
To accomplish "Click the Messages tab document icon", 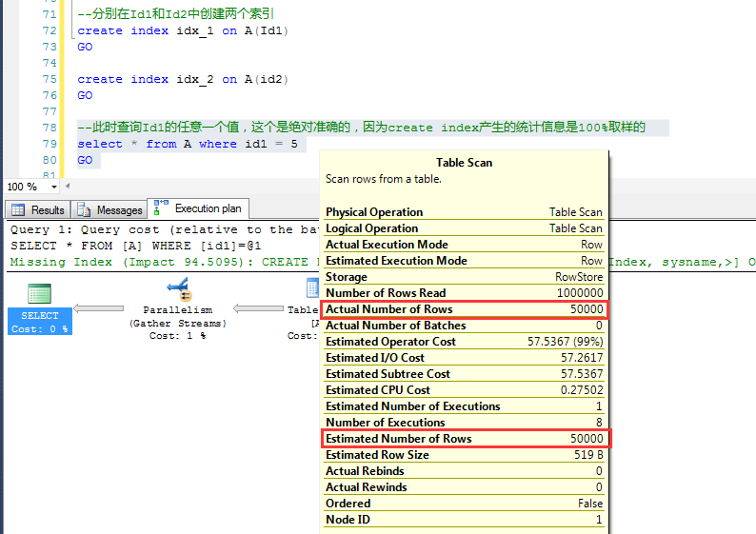I will (84, 210).
